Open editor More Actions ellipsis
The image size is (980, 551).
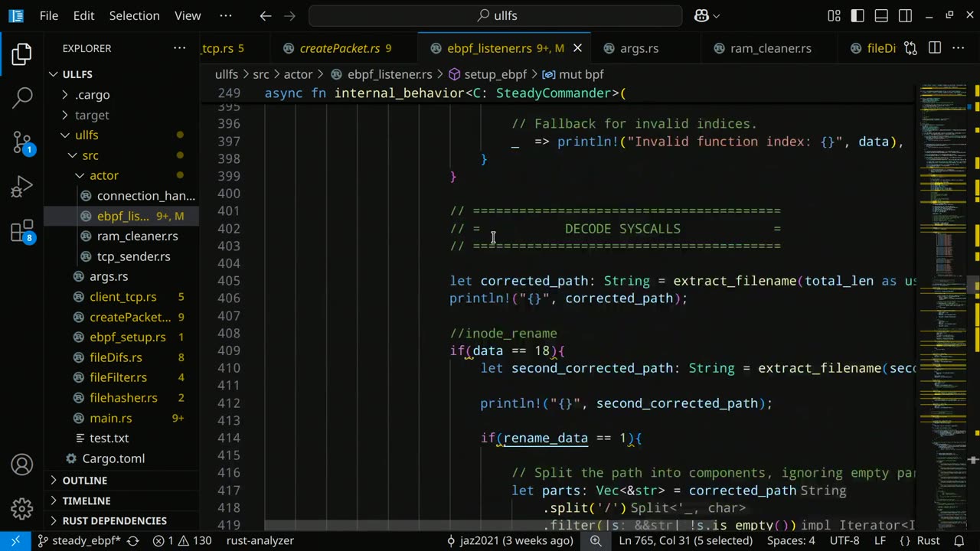click(959, 48)
